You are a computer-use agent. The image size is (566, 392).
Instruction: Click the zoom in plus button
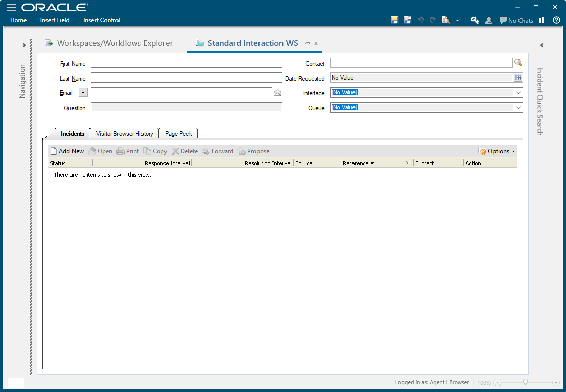point(556,383)
